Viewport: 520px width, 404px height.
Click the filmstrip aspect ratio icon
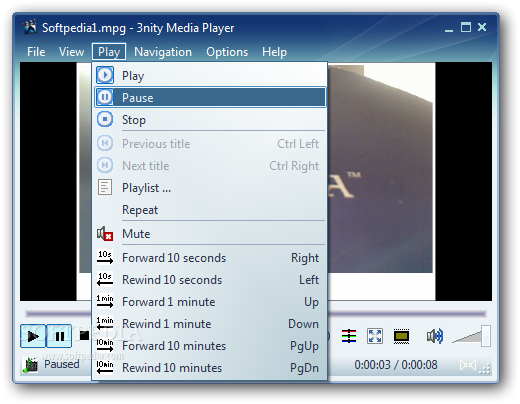pyautogui.click(x=402, y=336)
